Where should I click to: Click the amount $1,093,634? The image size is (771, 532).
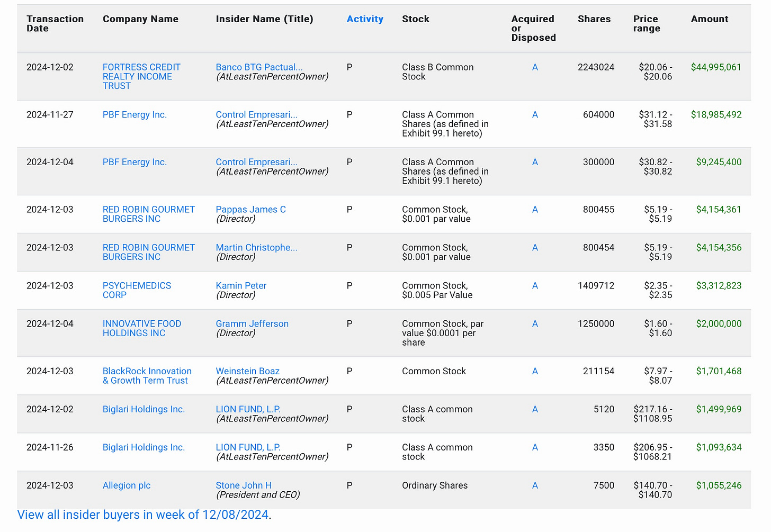tap(719, 448)
